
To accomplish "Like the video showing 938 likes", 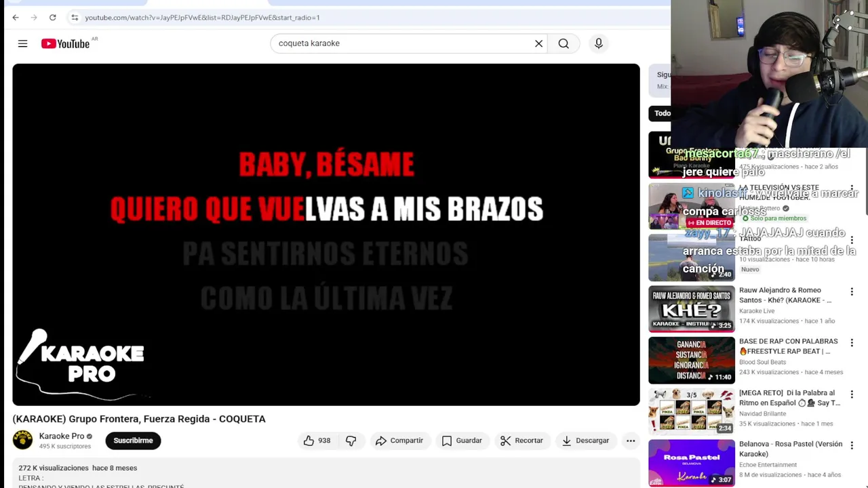I will point(317,441).
